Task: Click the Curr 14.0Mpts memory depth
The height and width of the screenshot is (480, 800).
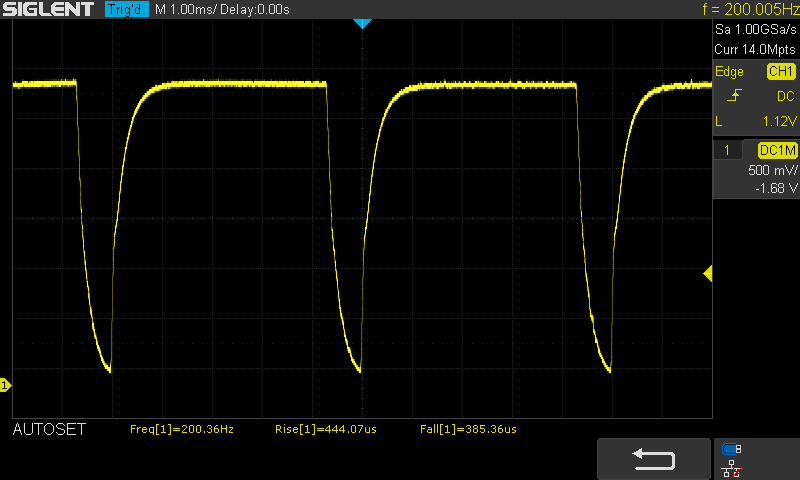Action: pos(755,49)
